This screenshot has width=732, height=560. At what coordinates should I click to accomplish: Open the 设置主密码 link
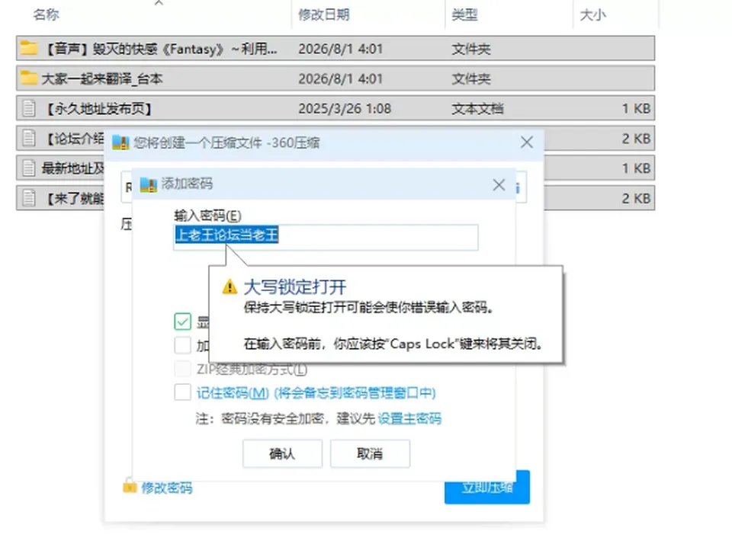pos(409,418)
